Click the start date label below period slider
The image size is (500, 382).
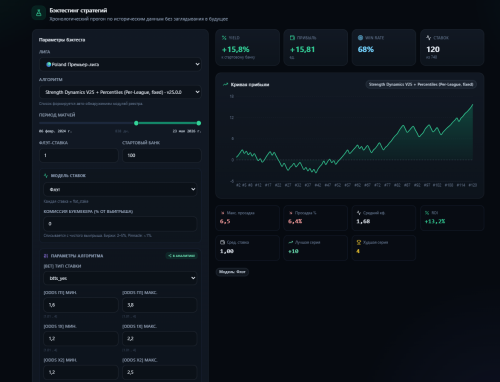55,131
